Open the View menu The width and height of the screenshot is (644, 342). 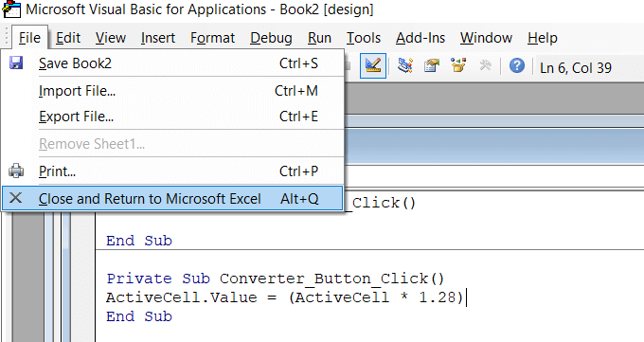tap(111, 38)
